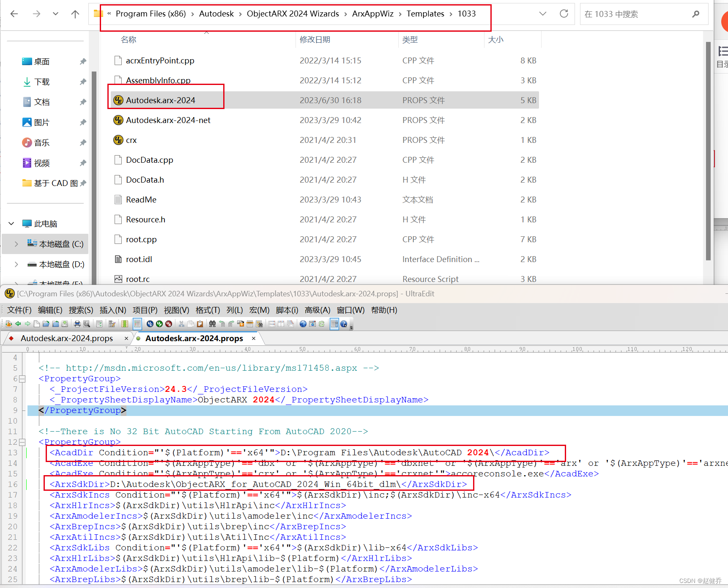
Task: Create a new file with UltraEdit toolbar icon
Action: [x=37, y=324]
